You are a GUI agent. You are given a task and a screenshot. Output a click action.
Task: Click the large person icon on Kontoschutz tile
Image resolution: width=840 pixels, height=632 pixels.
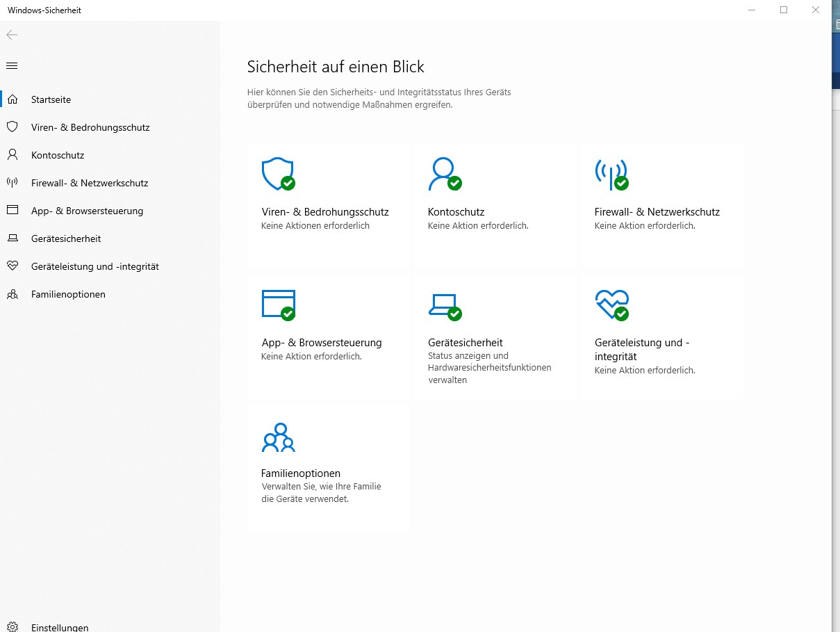(445, 174)
